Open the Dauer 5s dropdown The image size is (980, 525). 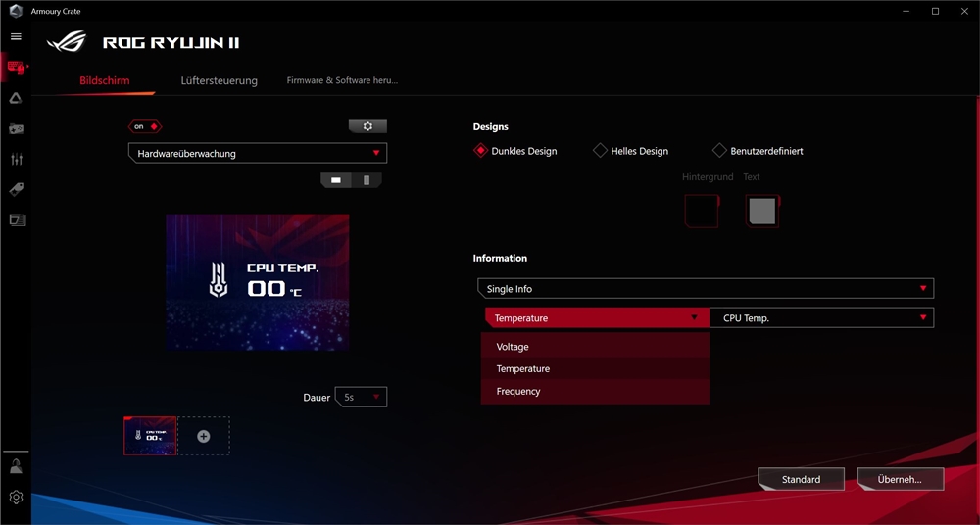362,397
